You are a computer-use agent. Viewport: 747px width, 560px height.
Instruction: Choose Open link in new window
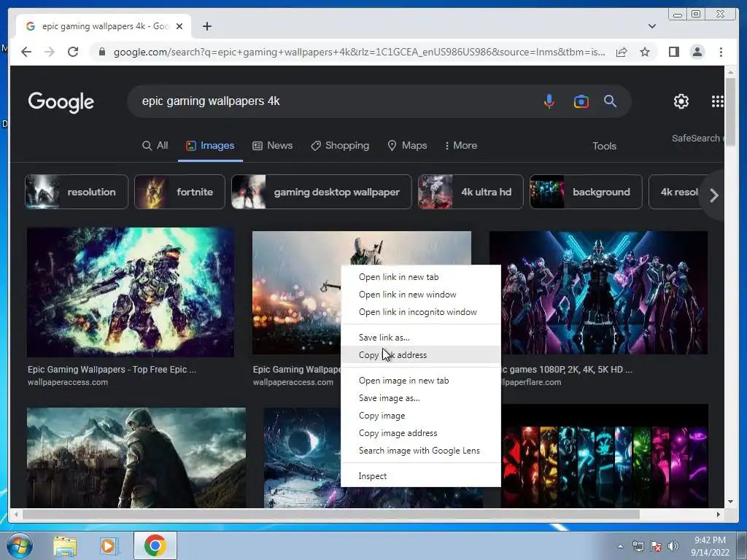(x=421, y=295)
